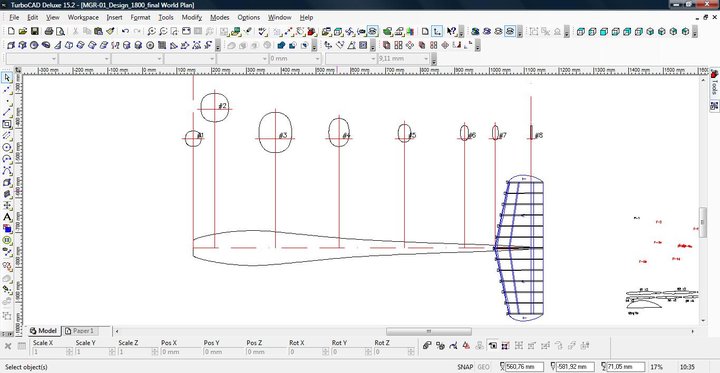Toggle the selector 2D/3D mode icon in bottom bar

pyautogui.click(x=492, y=345)
